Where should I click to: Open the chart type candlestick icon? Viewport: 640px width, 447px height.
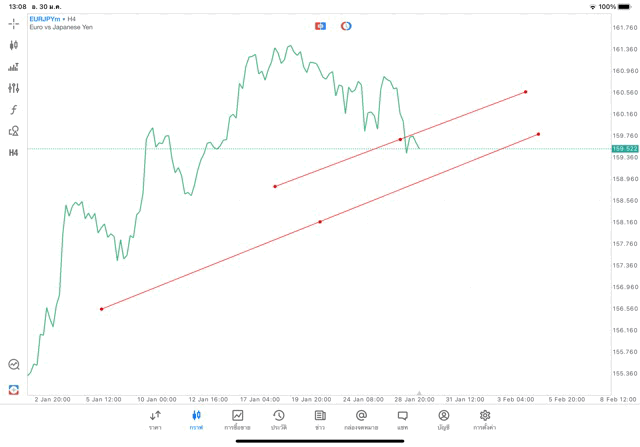point(14,45)
